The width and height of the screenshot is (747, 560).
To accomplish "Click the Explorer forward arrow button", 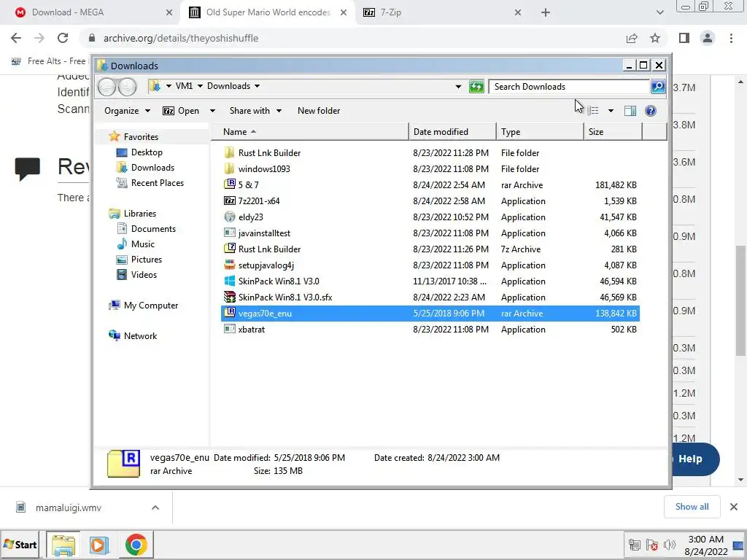I will 127,87.
